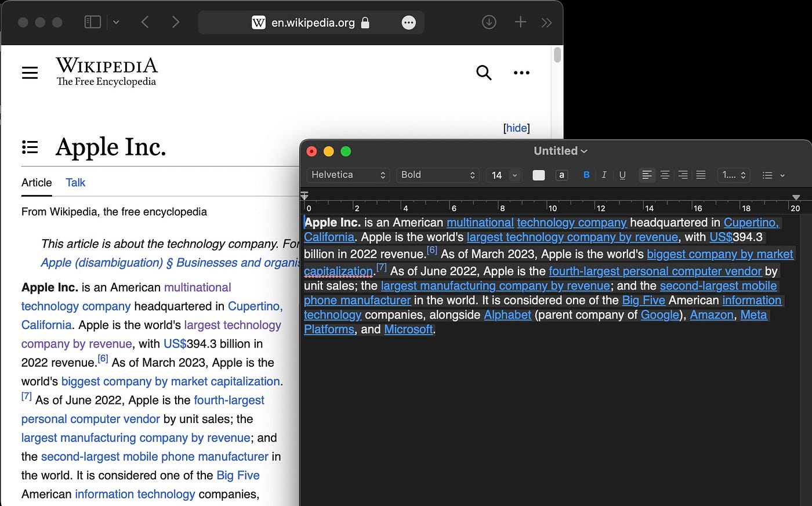The width and height of the screenshot is (812, 506).
Task: Toggle Italic formatting button
Action: click(604, 175)
